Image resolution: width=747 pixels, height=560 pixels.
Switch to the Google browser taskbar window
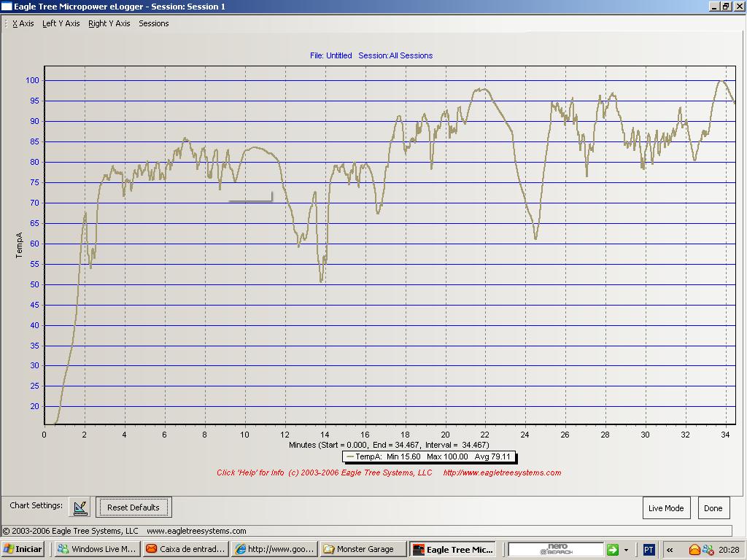[x=274, y=549]
